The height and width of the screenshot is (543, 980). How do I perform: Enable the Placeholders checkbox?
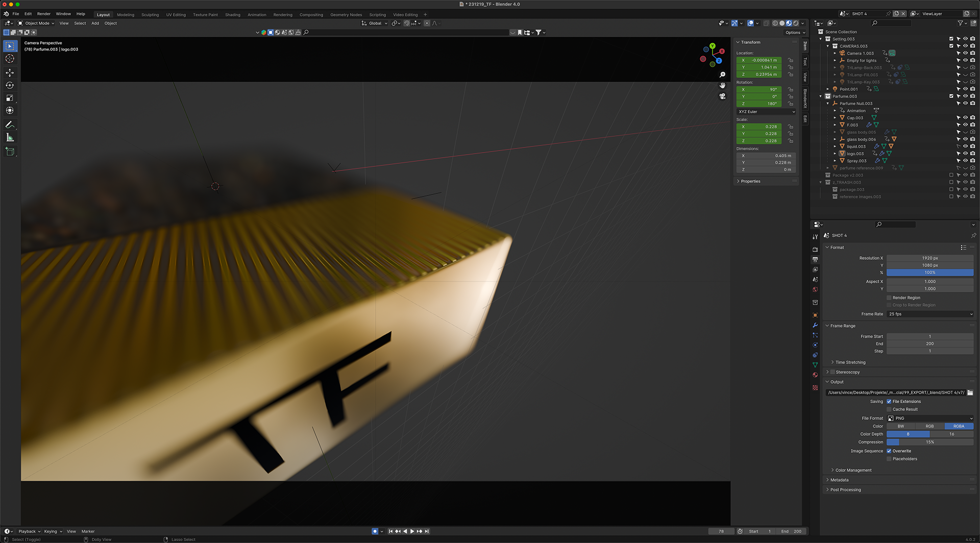pos(889,459)
